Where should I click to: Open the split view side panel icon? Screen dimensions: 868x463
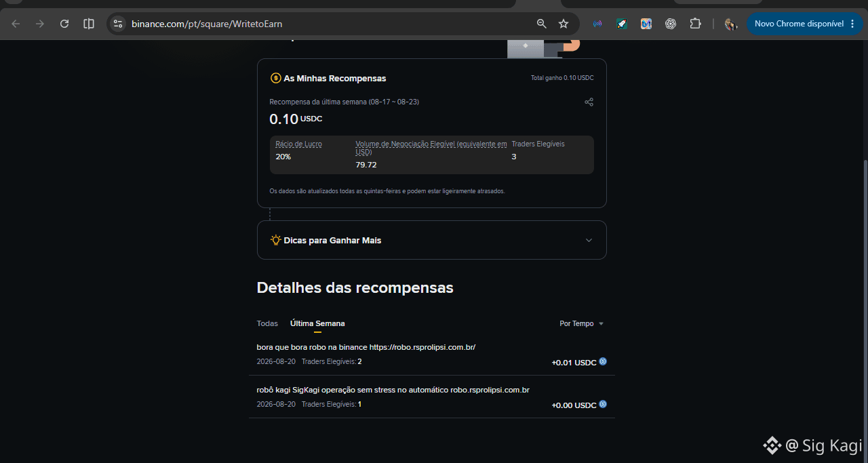coord(89,24)
